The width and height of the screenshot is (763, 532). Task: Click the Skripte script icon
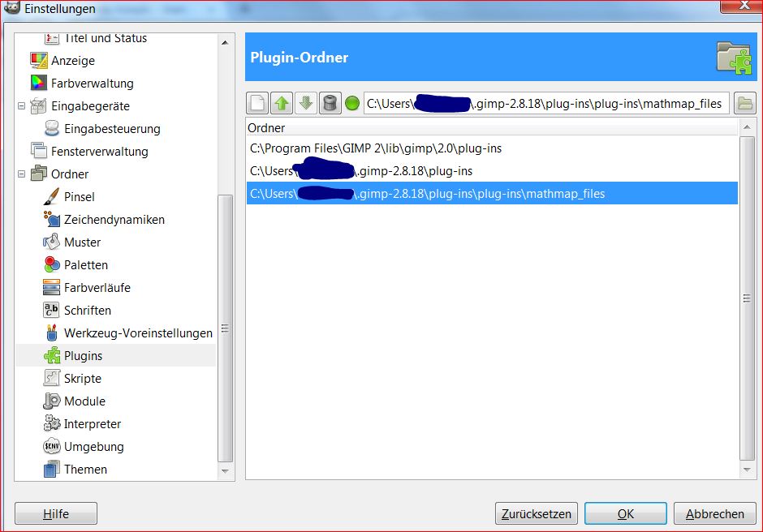pos(52,378)
